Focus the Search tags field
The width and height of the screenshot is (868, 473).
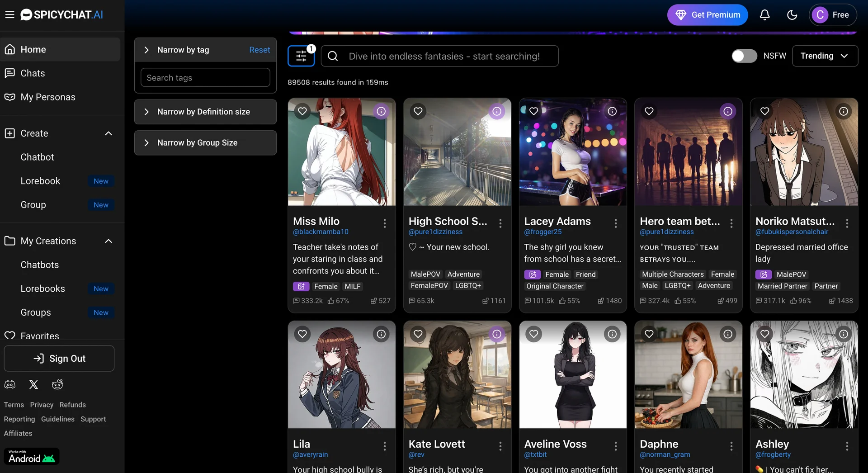pyautogui.click(x=205, y=78)
